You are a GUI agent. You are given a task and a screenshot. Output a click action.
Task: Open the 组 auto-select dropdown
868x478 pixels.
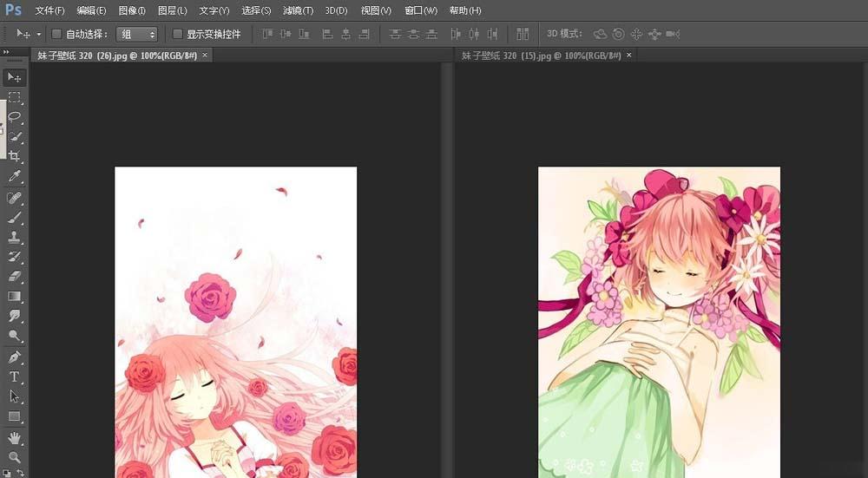137,34
